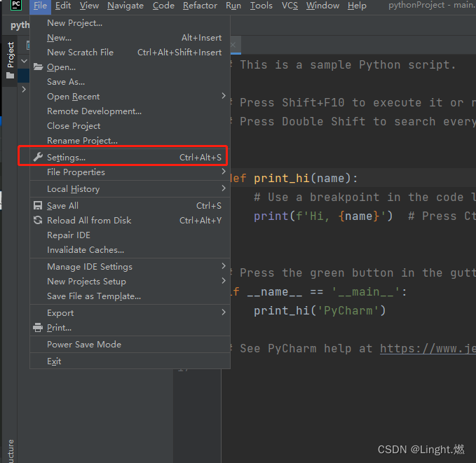Click the '__main__' condition line
This screenshot has width=476, height=463.
click(x=319, y=291)
